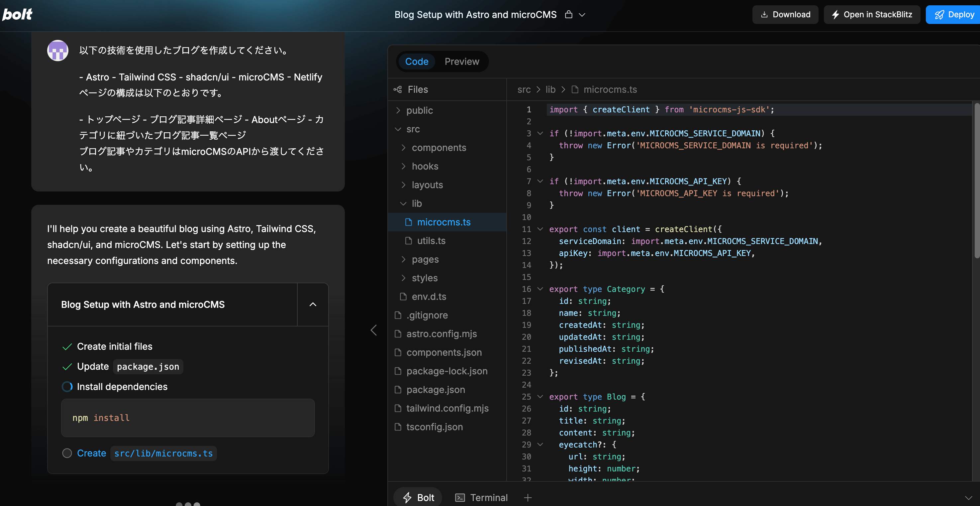Collapse chat panel with left arrow
Screen dimensions: 980x506
click(374, 330)
